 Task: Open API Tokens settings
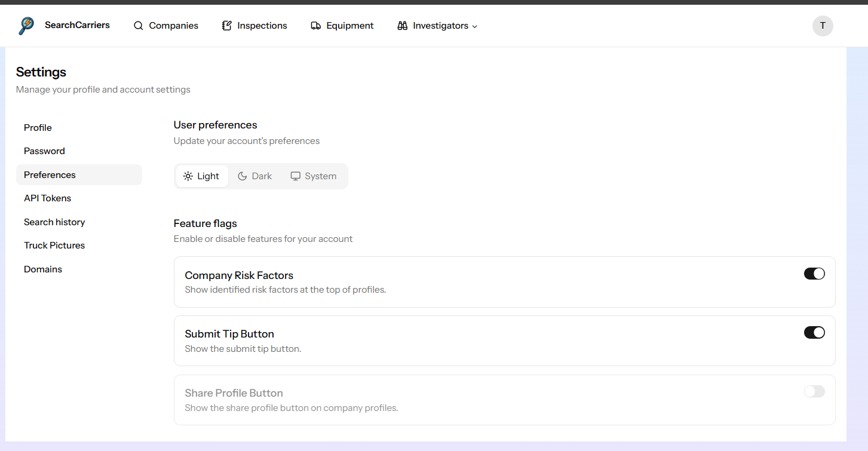47,198
